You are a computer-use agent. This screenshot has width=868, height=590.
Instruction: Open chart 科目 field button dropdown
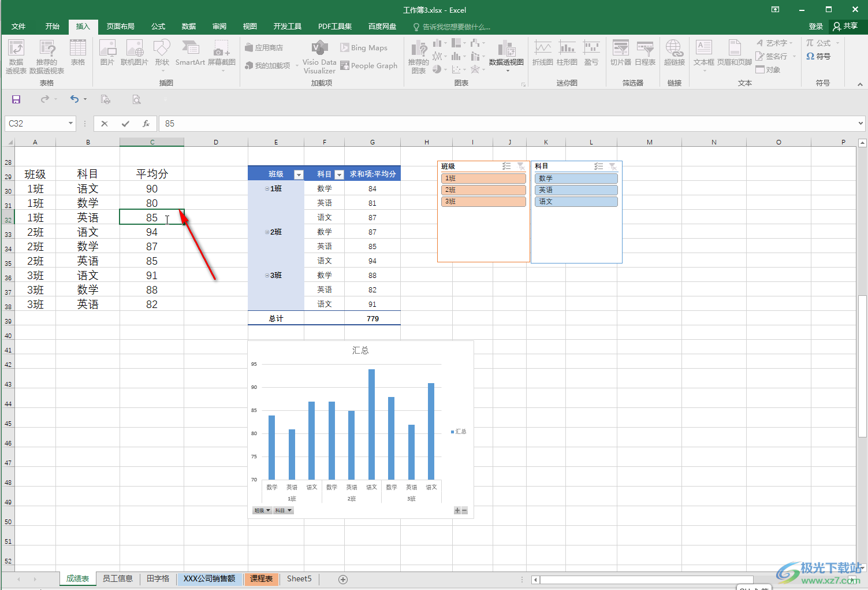283,510
